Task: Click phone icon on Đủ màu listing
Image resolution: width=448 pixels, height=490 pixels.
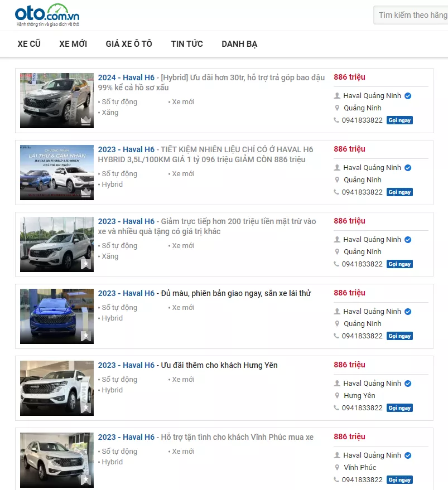Action: [x=336, y=336]
